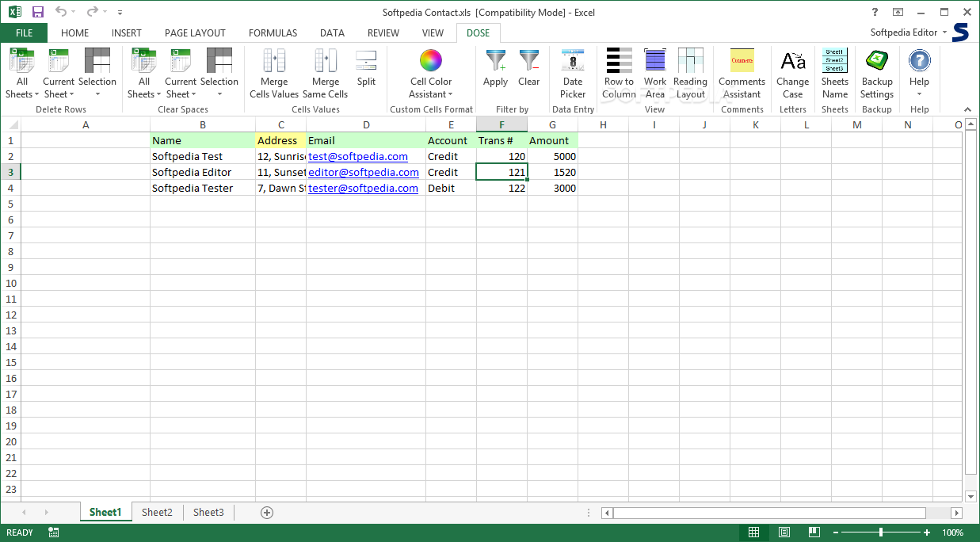Zoom out with the minus button

click(x=834, y=532)
